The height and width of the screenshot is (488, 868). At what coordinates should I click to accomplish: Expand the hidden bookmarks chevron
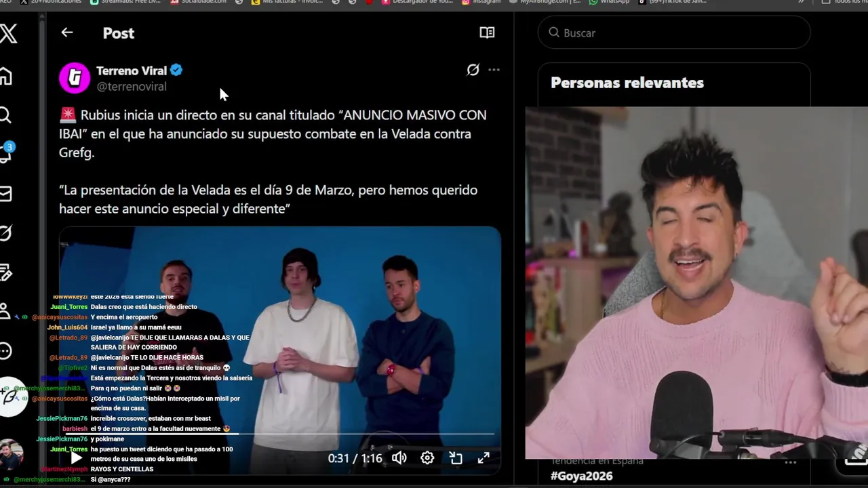coord(801,2)
